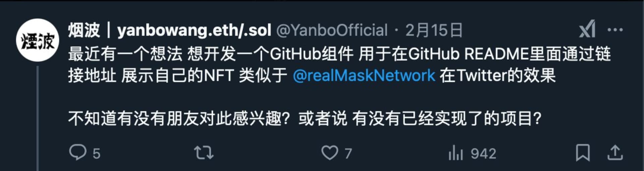Click the share upload arrow icon
Screen dimensions: 644x171
tap(615, 153)
